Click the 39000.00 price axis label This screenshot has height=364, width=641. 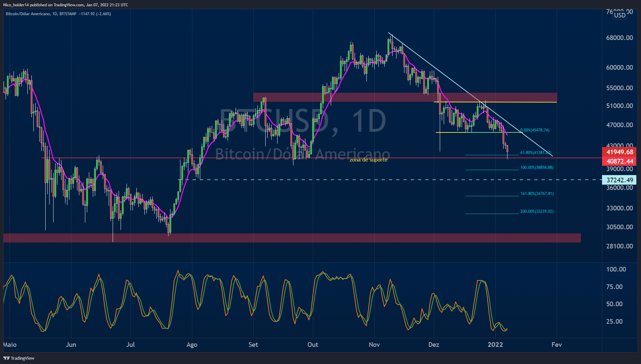620,169
